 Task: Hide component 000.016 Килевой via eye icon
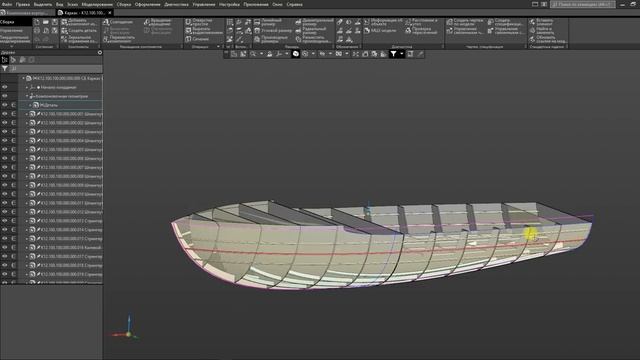click(x=4, y=247)
